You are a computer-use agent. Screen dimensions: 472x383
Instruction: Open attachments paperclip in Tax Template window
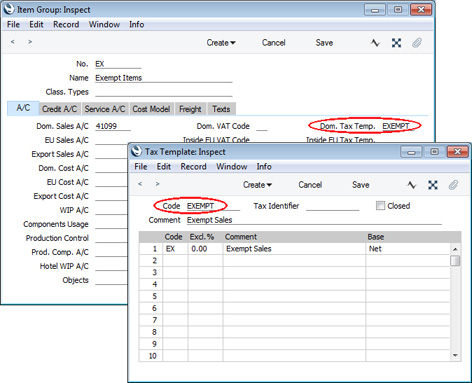(x=453, y=185)
